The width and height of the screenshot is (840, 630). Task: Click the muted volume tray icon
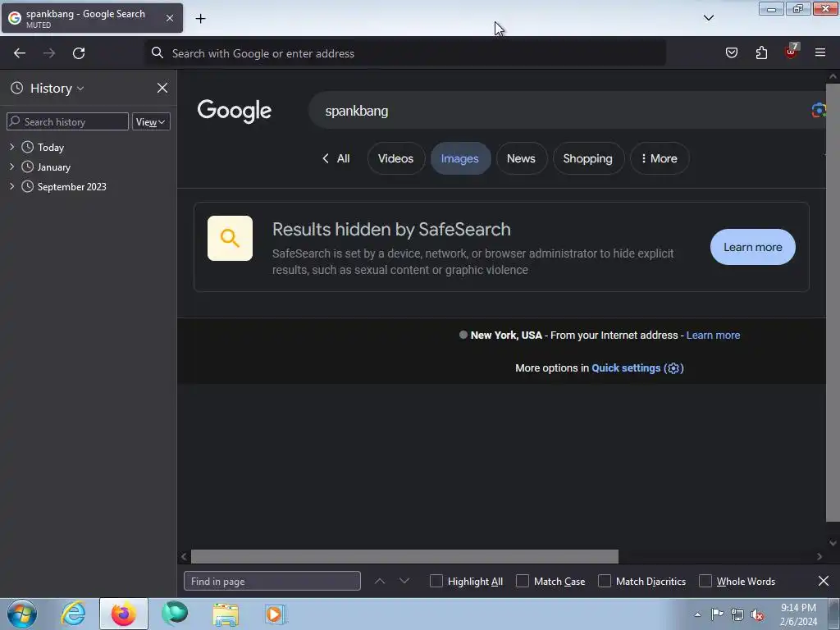click(x=757, y=614)
